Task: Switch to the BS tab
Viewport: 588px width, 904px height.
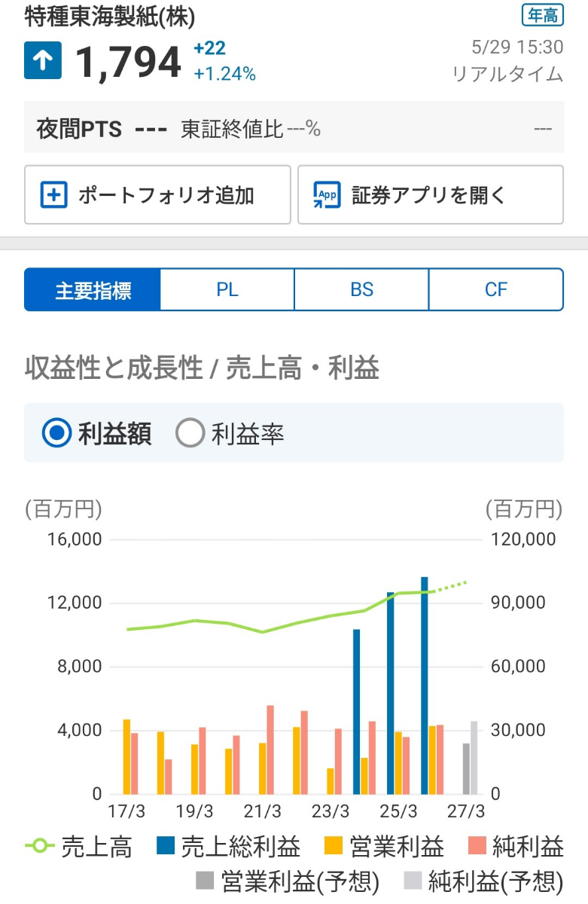Action: pos(362,290)
